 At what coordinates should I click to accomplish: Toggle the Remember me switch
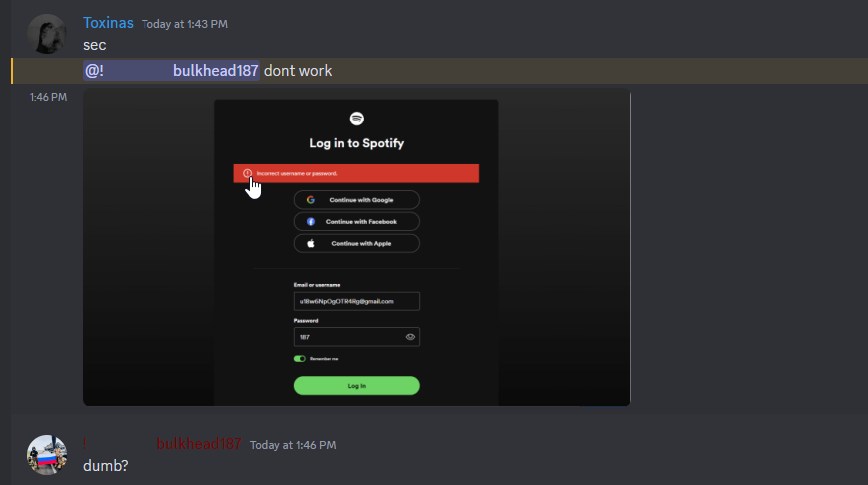pos(299,358)
